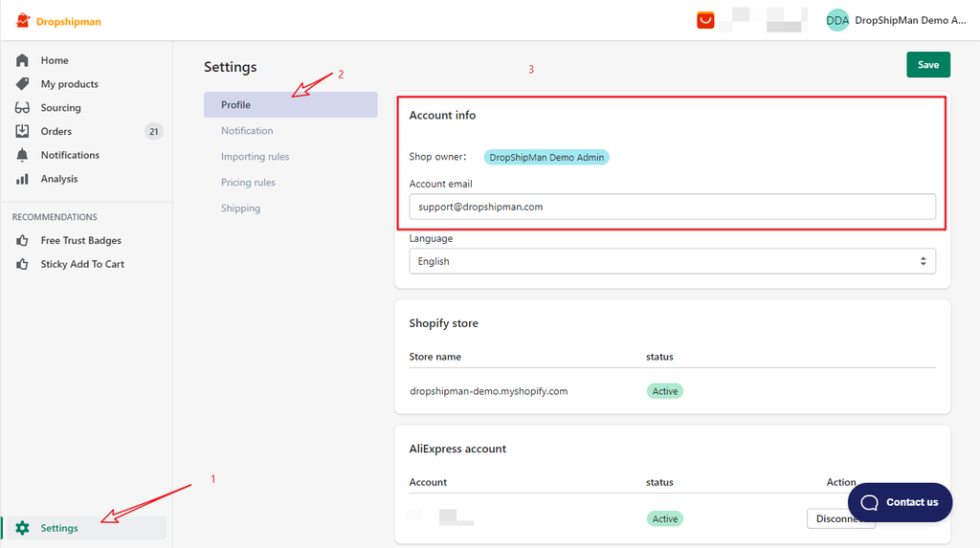This screenshot has height=548, width=980.
Task: Click the Action column header
Action: (x=841, y=482)
